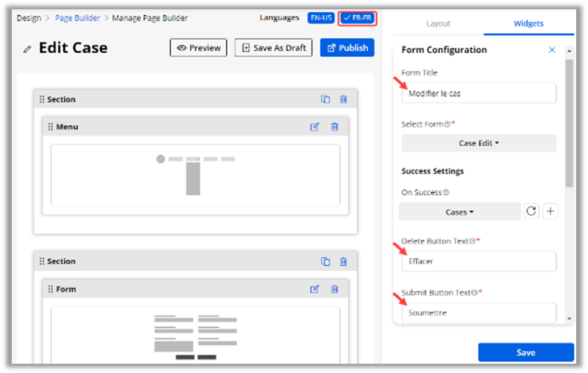Expand the Cases On Success dropdown

tap(460, 212)
